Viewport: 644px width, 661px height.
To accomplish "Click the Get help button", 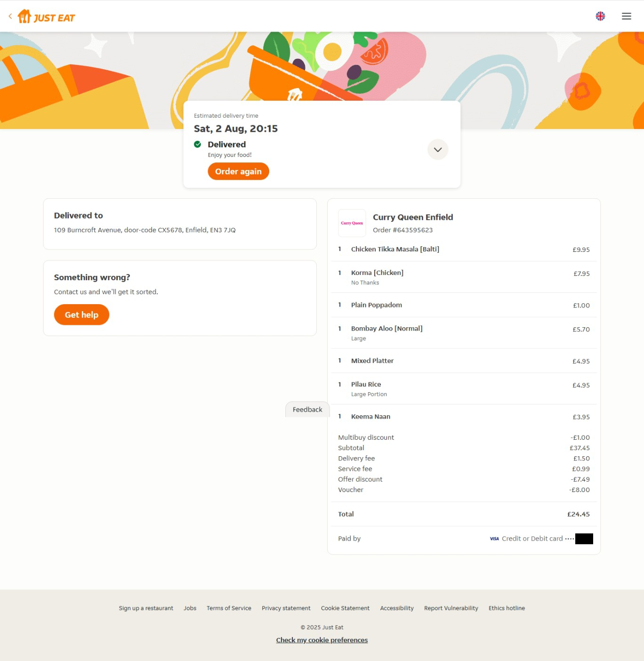I will pos(81,315).
